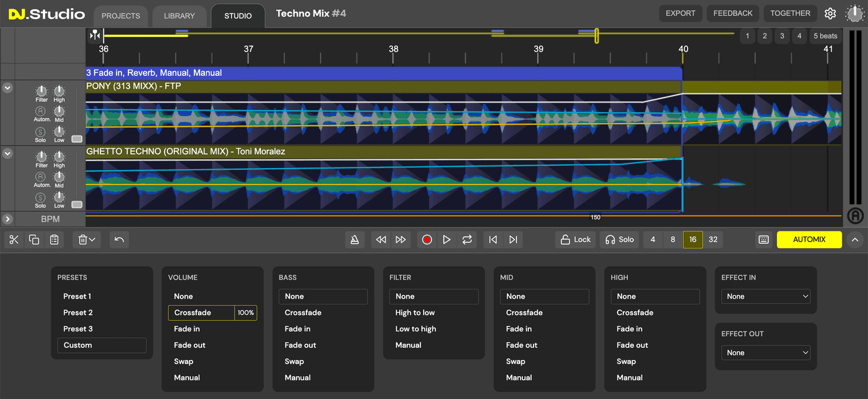This screenshot has height=399, width=868.
Task: Toggle the auto gain A icon
Action: (855, 216)
